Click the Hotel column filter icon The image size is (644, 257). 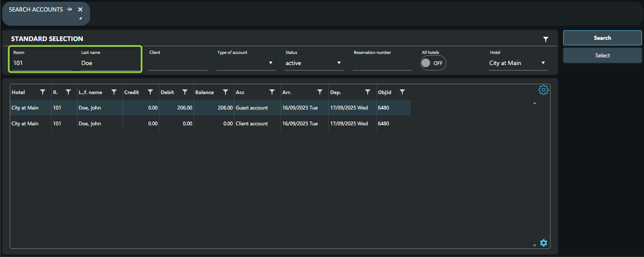click(x=43, y=92)
